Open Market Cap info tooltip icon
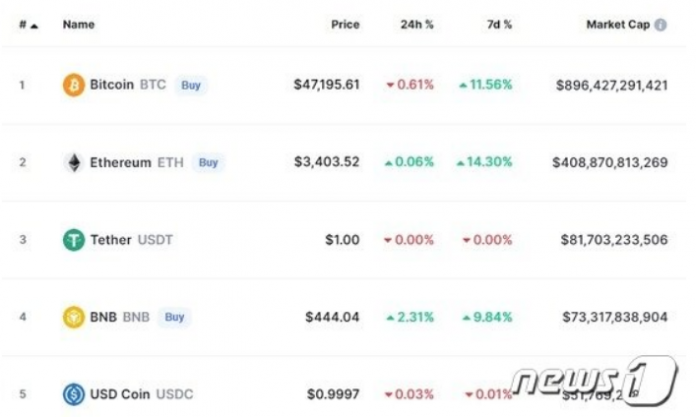This screenshot has width=696, height=417. click(x=660, y=25)
